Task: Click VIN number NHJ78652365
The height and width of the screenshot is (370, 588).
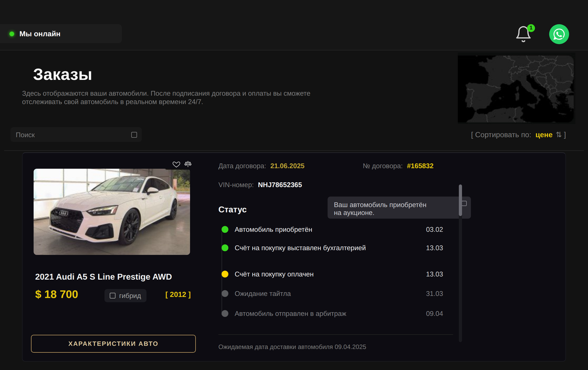Action: [280, 184]
